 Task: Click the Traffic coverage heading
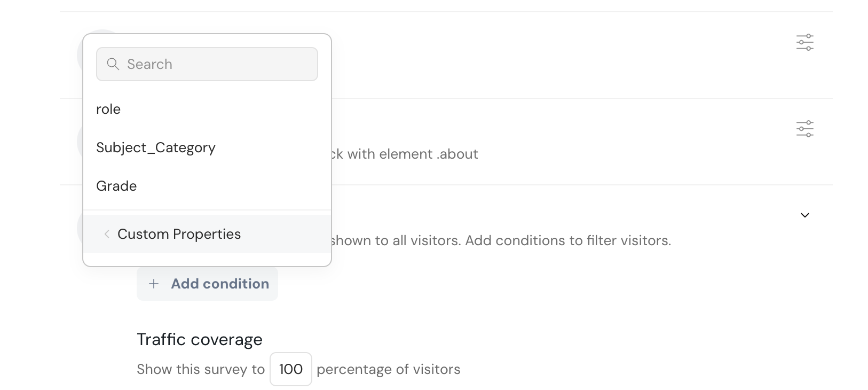coord(199,340)
